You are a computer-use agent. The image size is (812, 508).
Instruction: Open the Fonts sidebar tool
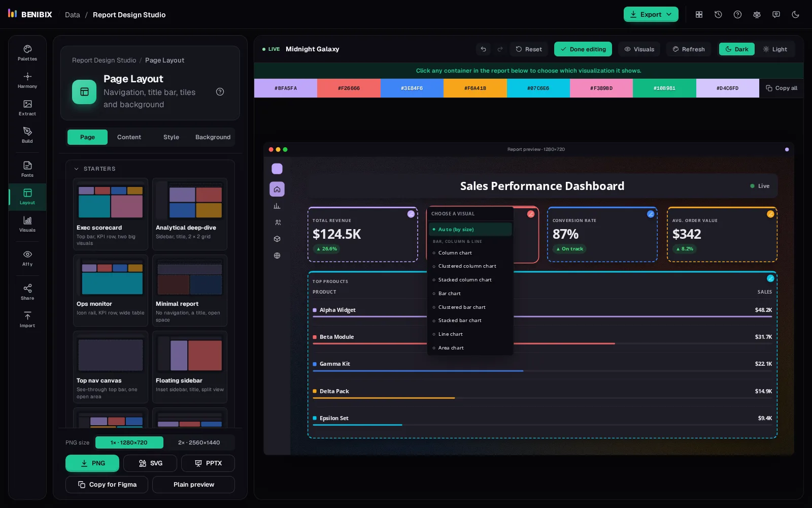27,169
